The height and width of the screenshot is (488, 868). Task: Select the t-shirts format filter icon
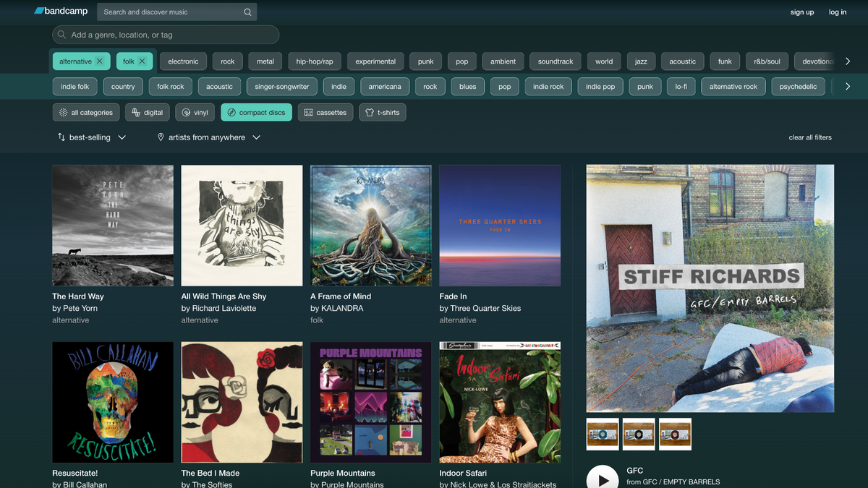(x=371, y=112)
